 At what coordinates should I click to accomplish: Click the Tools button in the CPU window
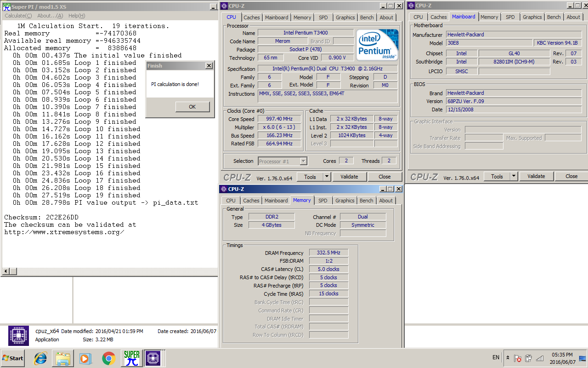310,177
